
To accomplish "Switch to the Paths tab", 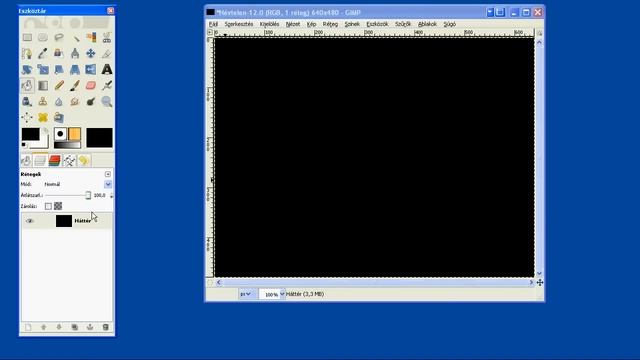I will [x=69, y=160].
